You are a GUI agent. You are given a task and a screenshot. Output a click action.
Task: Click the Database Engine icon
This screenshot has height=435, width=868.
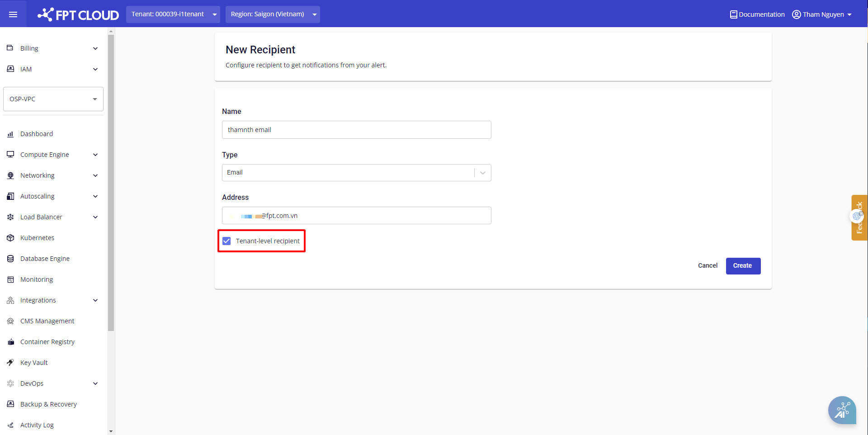click(10, 259)
